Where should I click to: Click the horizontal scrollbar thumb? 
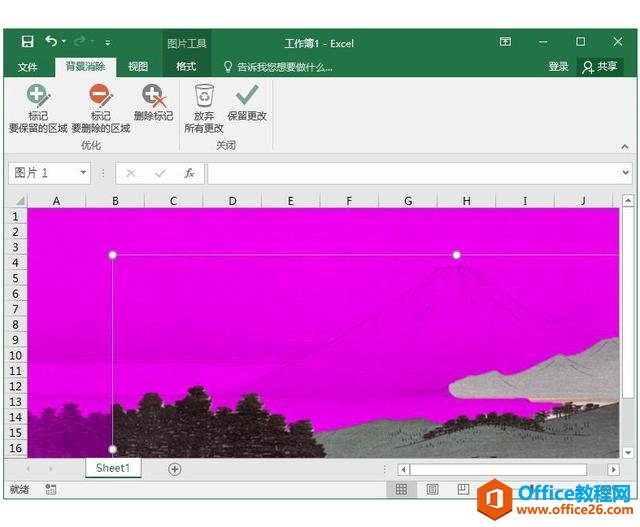pyautogui.click(x=498, y=469)
